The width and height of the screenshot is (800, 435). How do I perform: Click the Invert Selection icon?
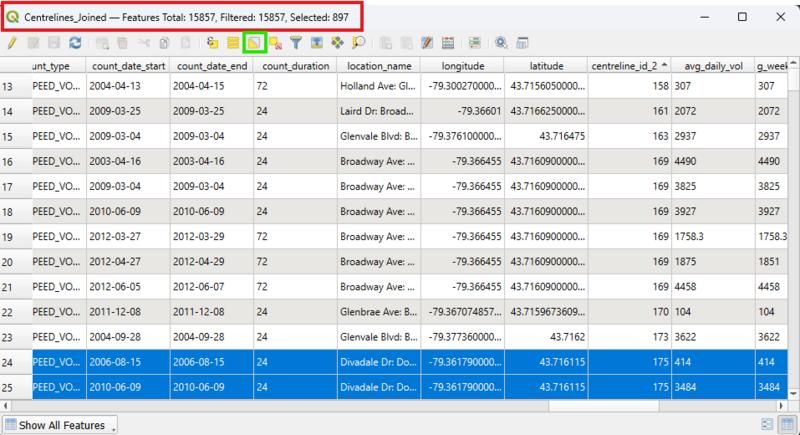coord(254,43)
